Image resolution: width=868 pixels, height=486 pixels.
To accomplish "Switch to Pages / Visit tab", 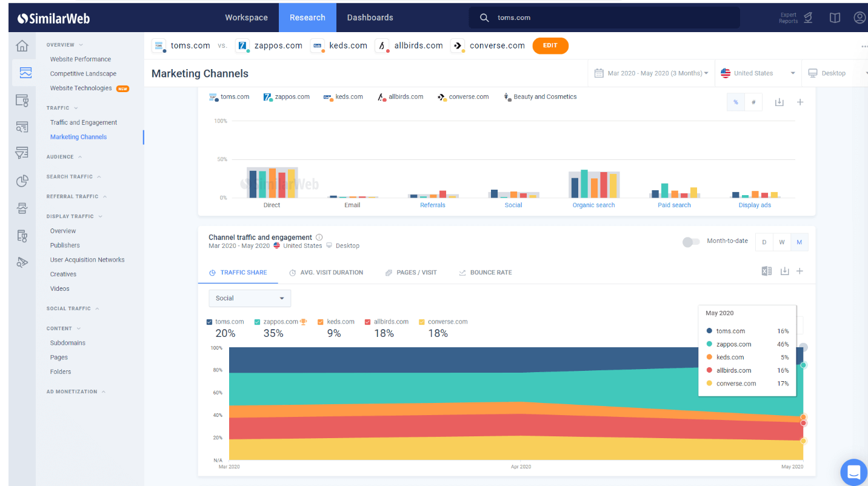I will (411, 273).
